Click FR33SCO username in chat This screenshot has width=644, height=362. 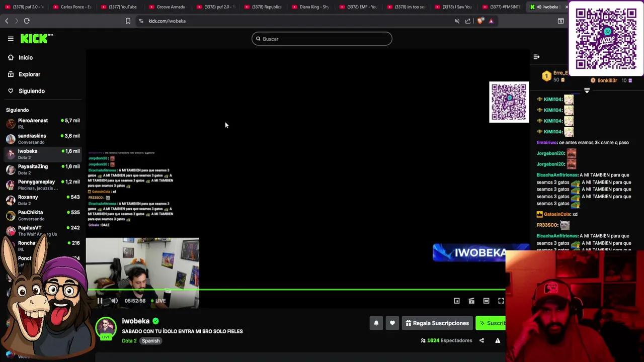[x=547, y=225]
